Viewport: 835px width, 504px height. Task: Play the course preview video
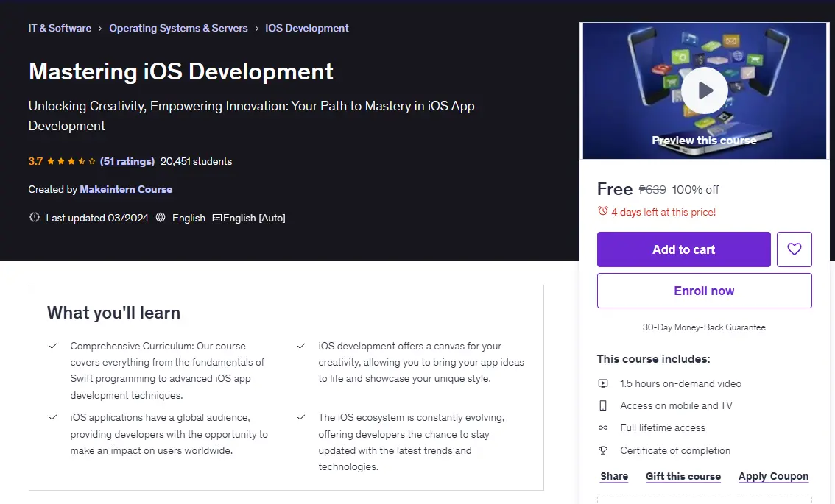pos(704,90)
